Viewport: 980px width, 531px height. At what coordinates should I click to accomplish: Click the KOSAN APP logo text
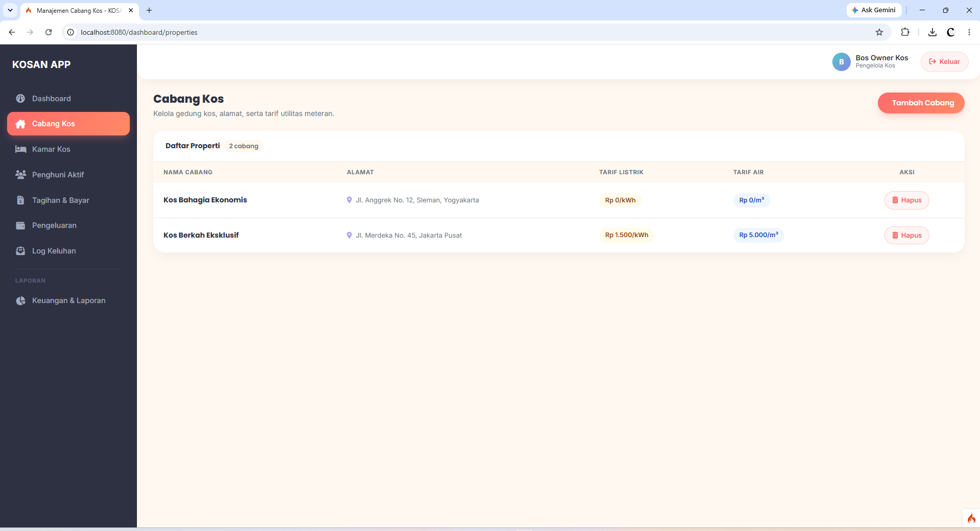(41, 64)
